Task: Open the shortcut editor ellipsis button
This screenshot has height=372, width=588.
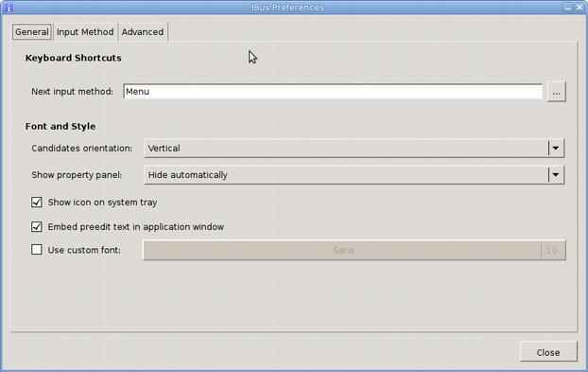Action: (x=556, y=92)
